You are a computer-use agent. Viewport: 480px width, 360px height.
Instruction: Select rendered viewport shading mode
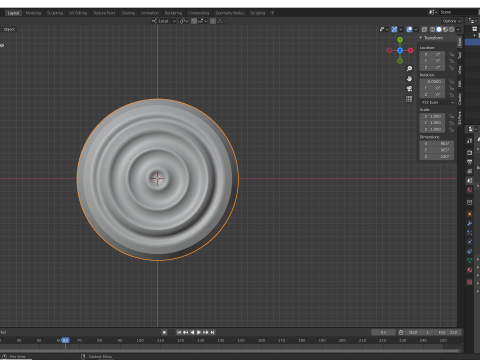point(452,29)
